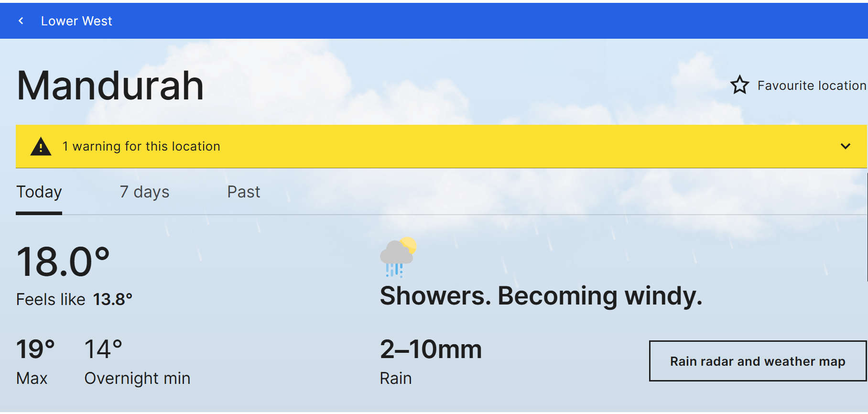Open Rain radar and weather map
Image resolution: width=868 pixels, height=414 pixels.
[x=757, y=361]
